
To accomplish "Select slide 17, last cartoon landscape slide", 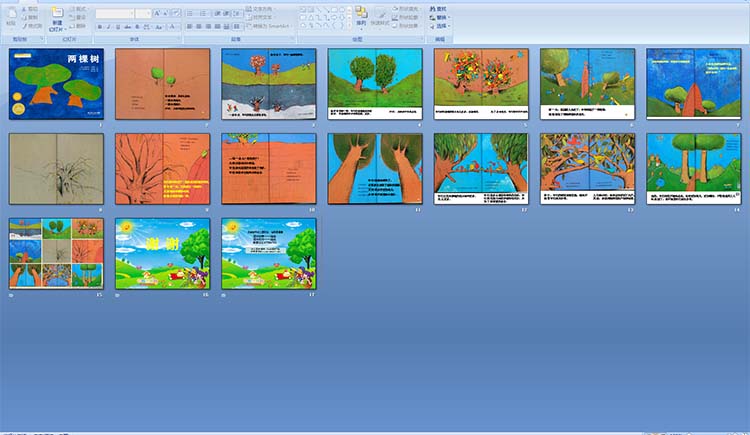I will 269,254.
